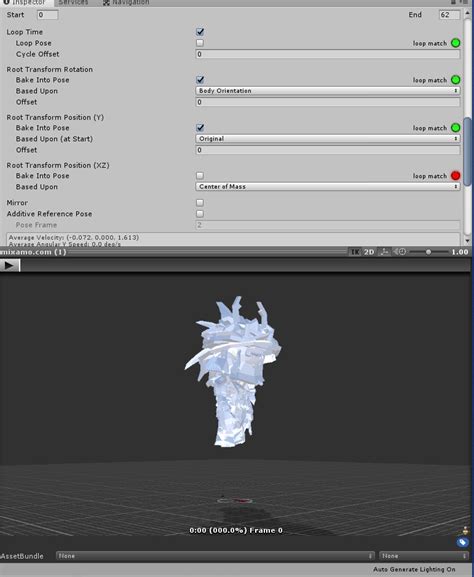This screenshot has height=577, width=474.
Task: Click the Cycle Offset input field
Action: (x=328, y=54)
